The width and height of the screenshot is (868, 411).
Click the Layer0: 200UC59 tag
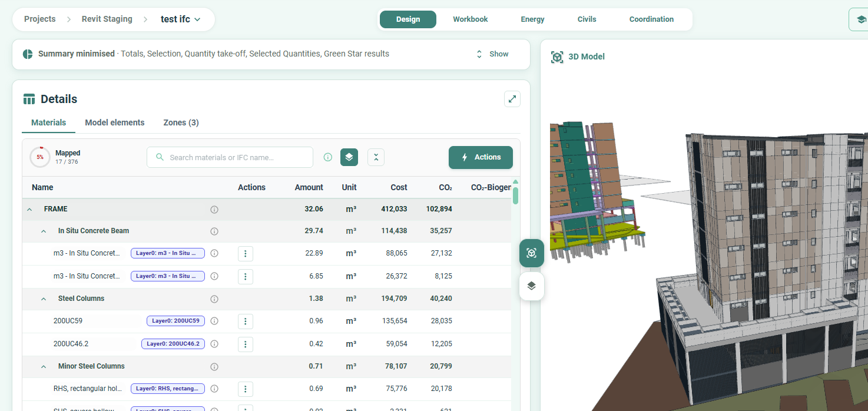pyautogui.click(x=175, y=321)
